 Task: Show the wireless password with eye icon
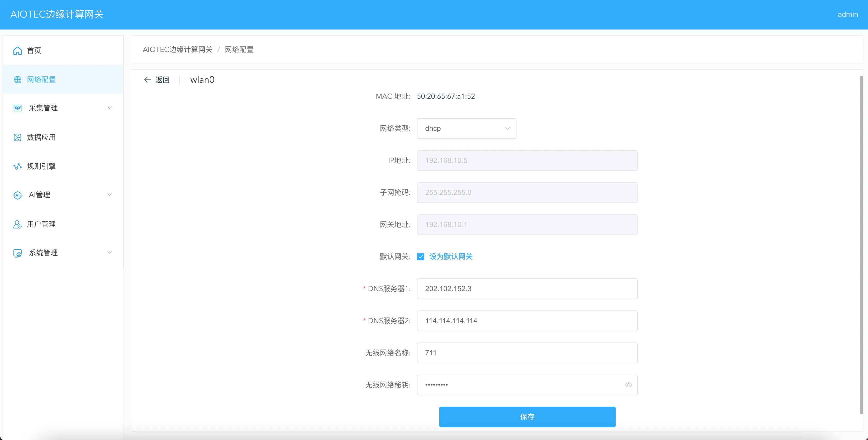coord(628,385)
